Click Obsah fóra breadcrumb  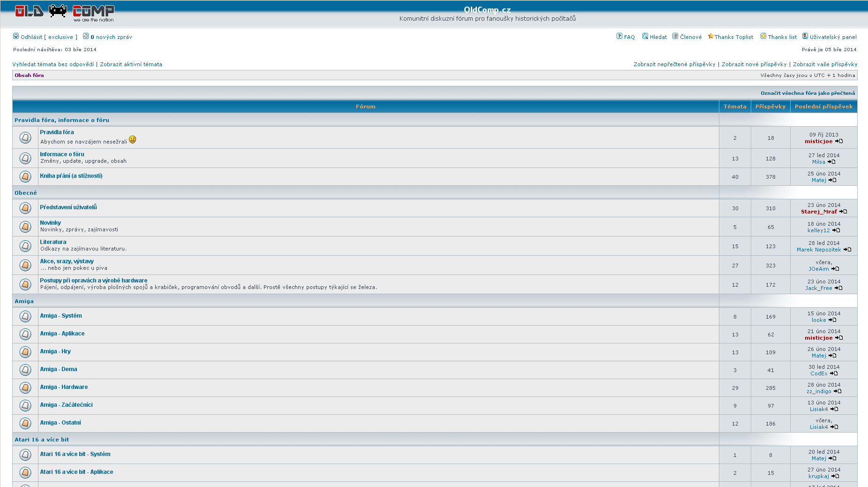point(29,75)
